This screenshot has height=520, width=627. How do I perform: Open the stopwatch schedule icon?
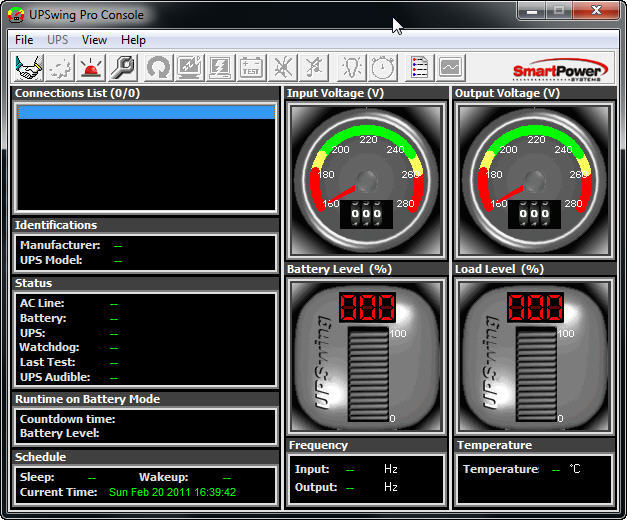click(382, 68)
